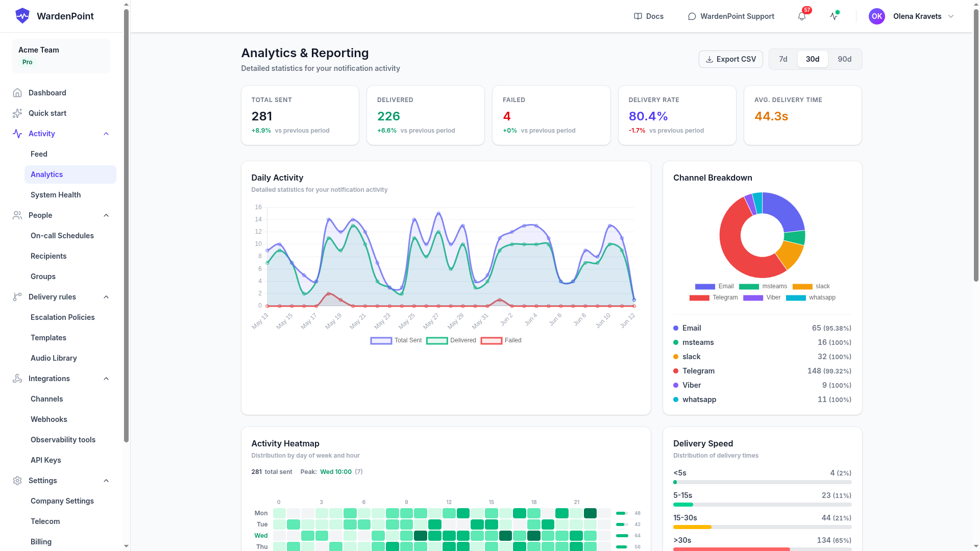Click the 15-30s delivery speed bar
The width and height of the screenshot is (980, 551).
click(x=762, y=527)
